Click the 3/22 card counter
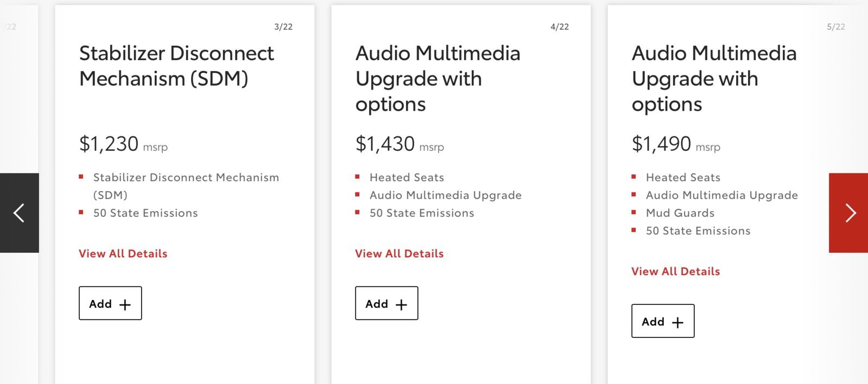The image size is (868, 384). [283, 27]
